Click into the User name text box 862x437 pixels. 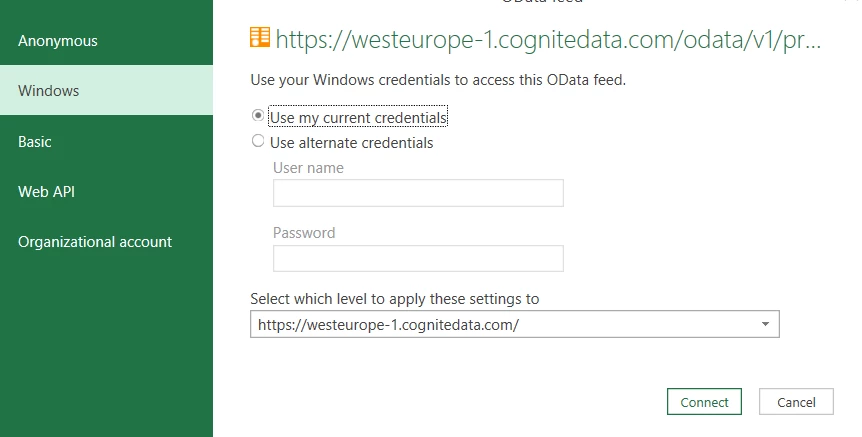coord(418,193)
